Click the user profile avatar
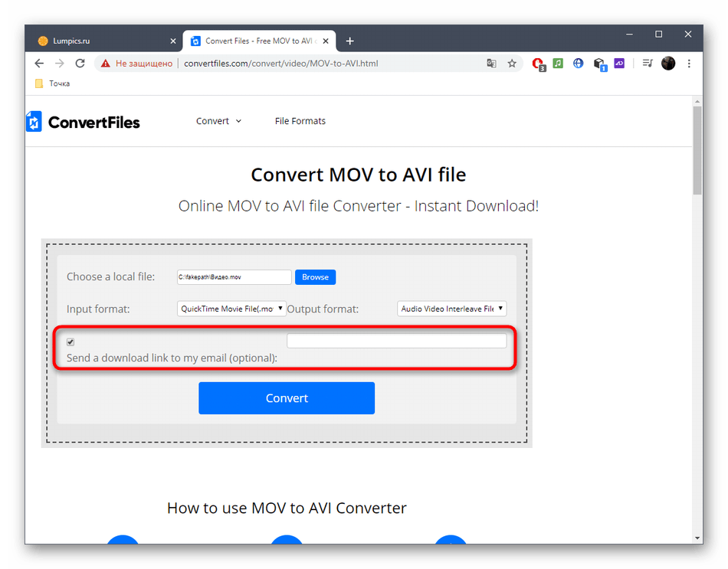Screen dimensions: 728x569 pos(668,63)
